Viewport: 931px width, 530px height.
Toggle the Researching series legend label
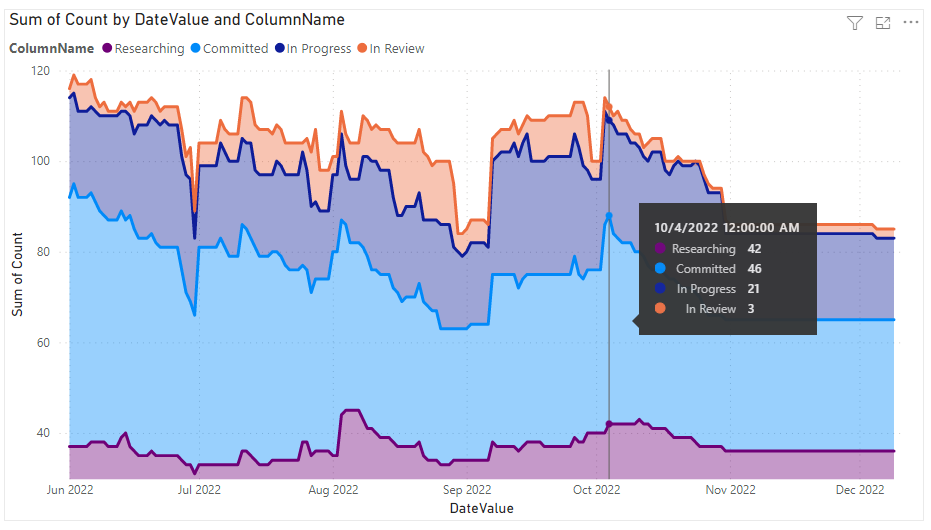[149, 48]
